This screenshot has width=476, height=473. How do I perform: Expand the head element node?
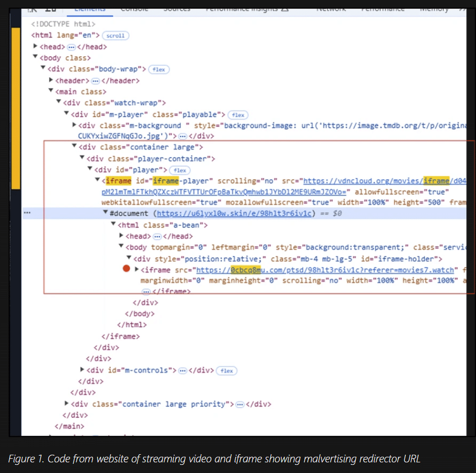coord(35,46)
